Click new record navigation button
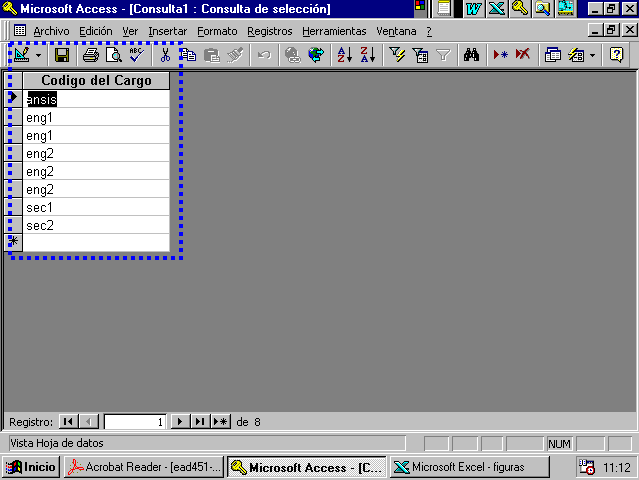 pyautogui.click(x=221, y=421)
